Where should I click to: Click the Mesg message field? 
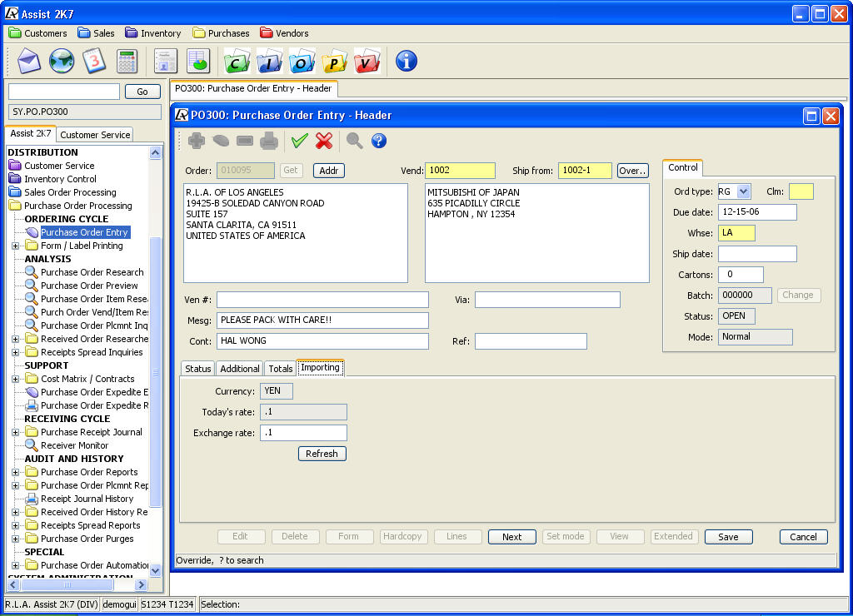322,320
